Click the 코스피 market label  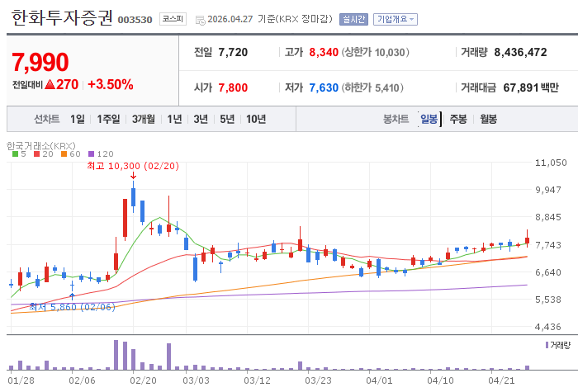(x=173, y=19)
